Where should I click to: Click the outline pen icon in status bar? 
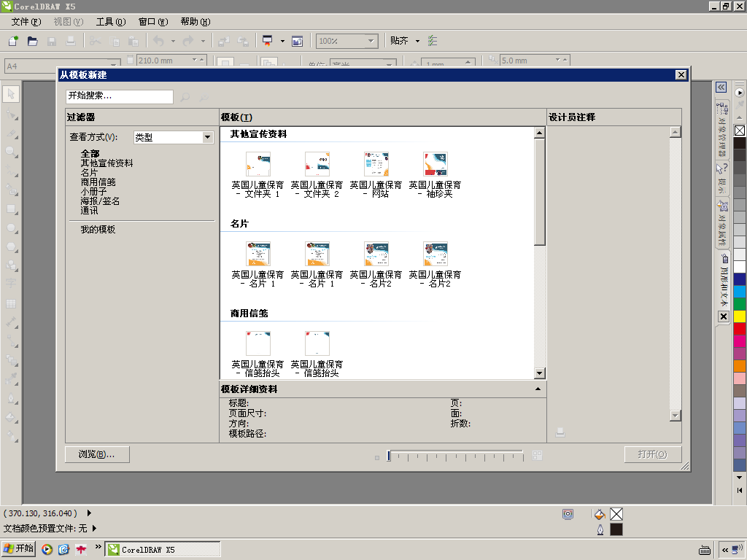[600, 529]
